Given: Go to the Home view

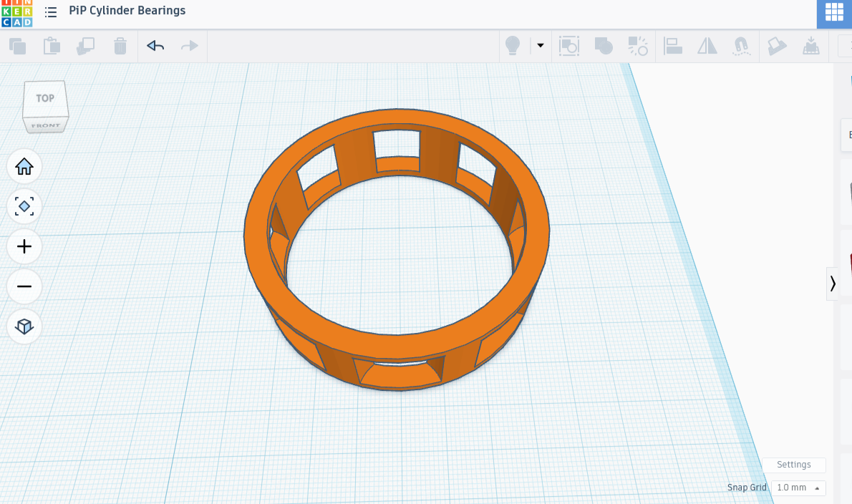Looking at the screenshot, I should pyautogui.click(x=24, y=166).
